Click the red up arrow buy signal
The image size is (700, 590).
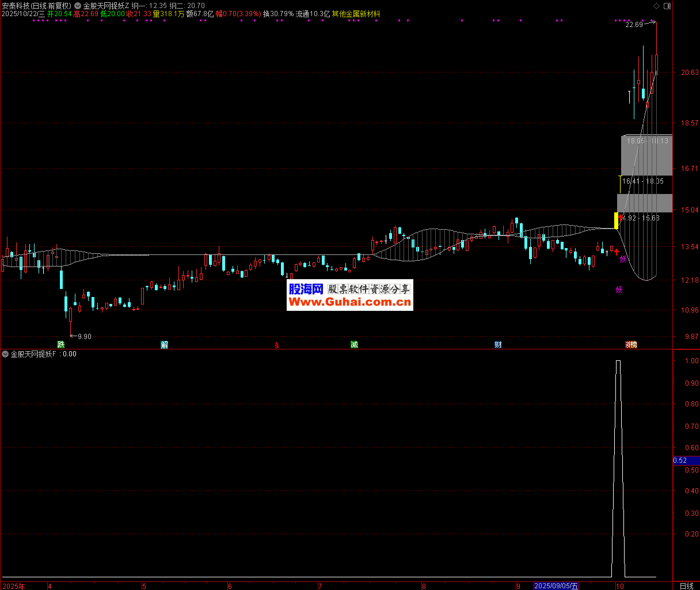click(617, 252)
